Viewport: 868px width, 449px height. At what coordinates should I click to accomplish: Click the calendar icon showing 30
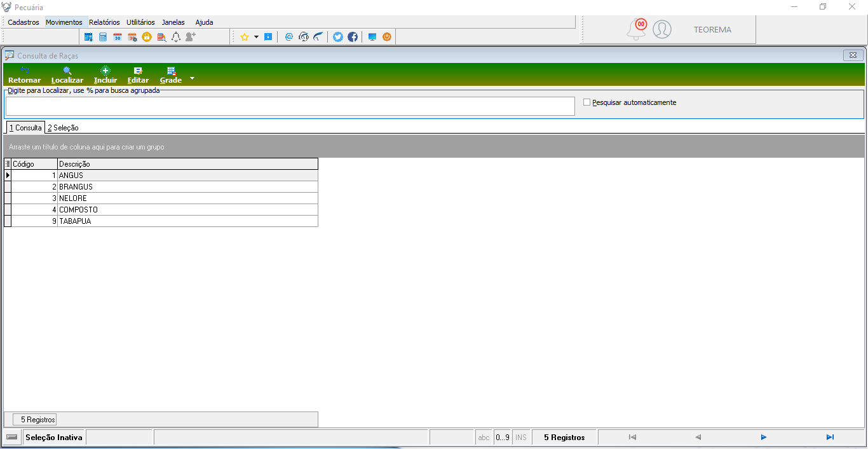(x=118, y=37)
